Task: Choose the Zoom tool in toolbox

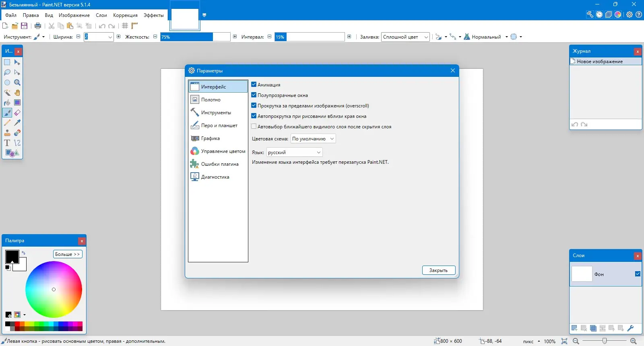Action: (17, 82)
